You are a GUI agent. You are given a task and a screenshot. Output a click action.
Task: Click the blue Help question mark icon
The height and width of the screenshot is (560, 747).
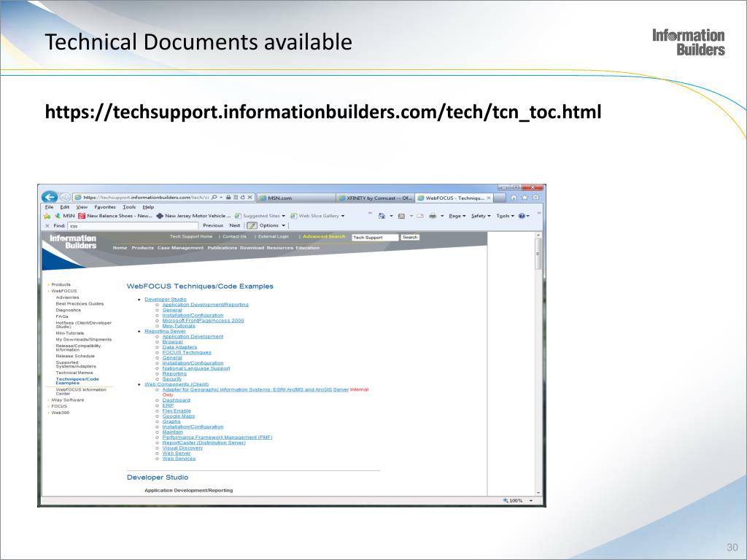point(522,216)
